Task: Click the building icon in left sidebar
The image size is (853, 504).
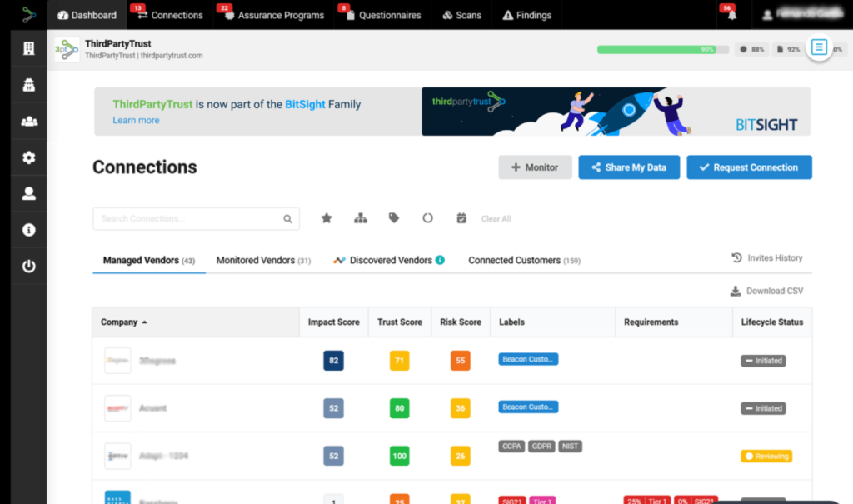Action: point(29,49)
